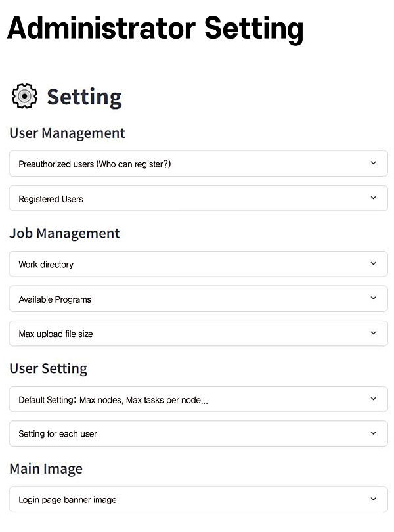Click chevron beside Work directory

[x=373, y=263]
